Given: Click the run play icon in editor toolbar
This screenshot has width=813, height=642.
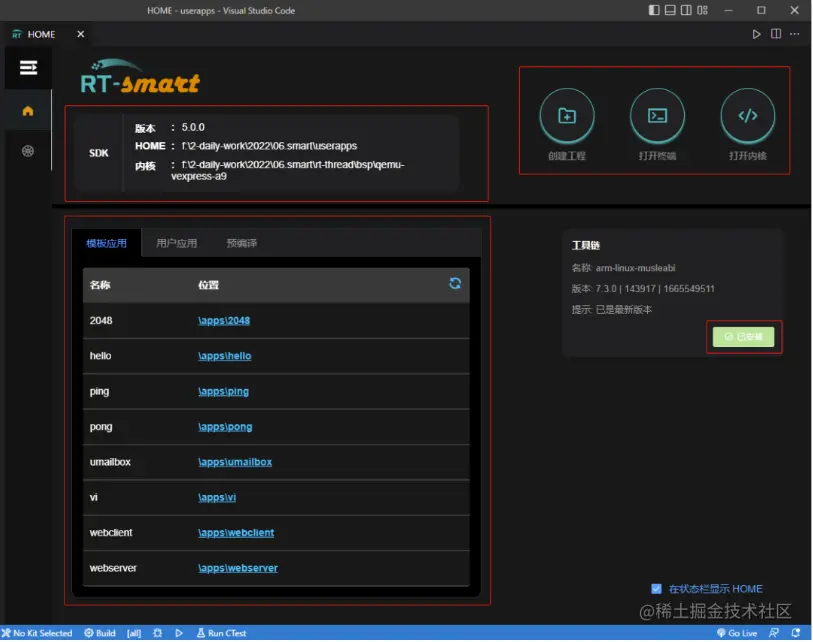Looking at the screenshot, I should 756,34.
